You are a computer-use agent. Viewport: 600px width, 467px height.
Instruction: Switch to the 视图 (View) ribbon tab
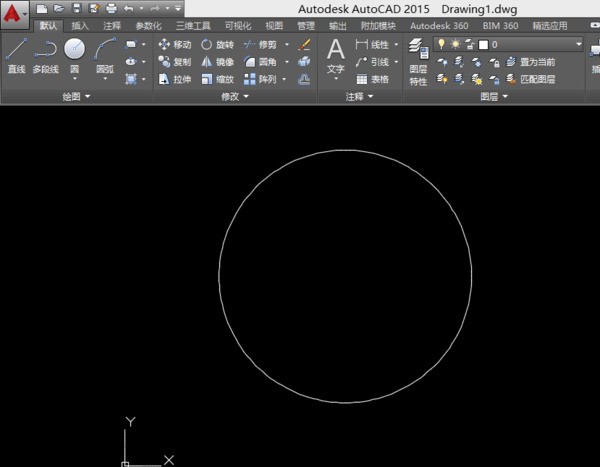click(x=274, y=26)
